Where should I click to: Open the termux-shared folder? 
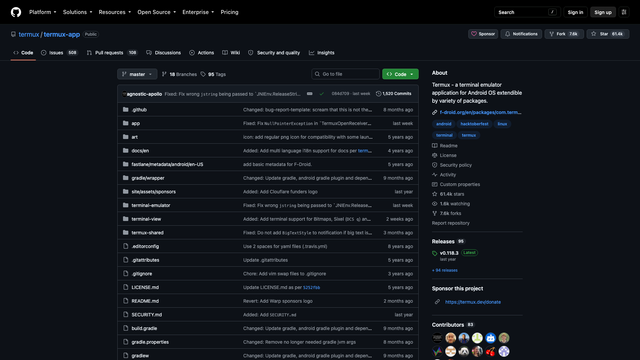pyautogui.click(x=147, y=233)
